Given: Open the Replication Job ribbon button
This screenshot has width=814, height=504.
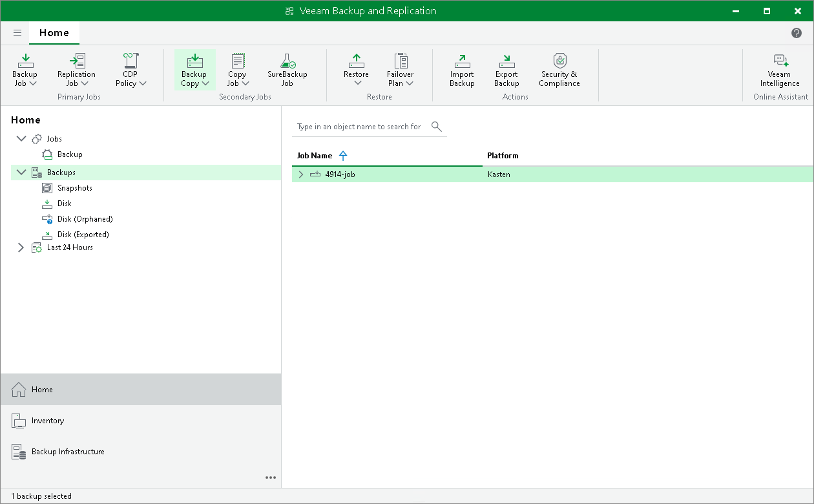Looking at the screenshot, I should coord(76,70).
